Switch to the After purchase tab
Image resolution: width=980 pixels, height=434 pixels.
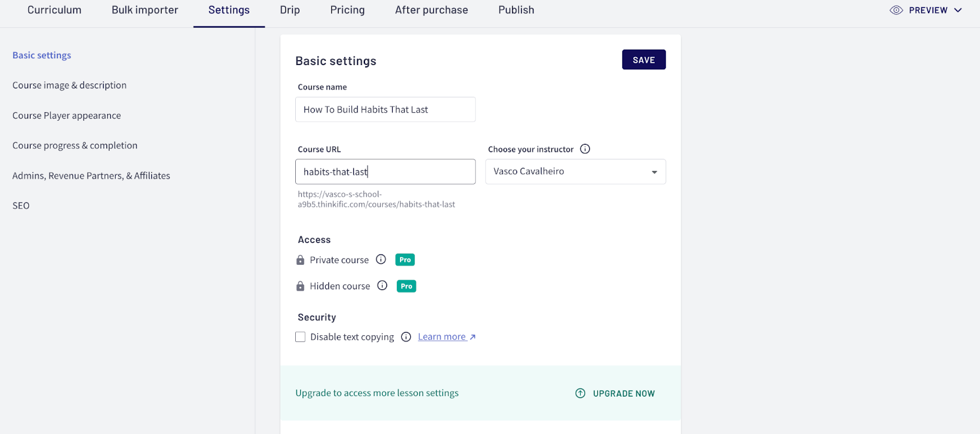pyautogui.click(x=431, y=10)
